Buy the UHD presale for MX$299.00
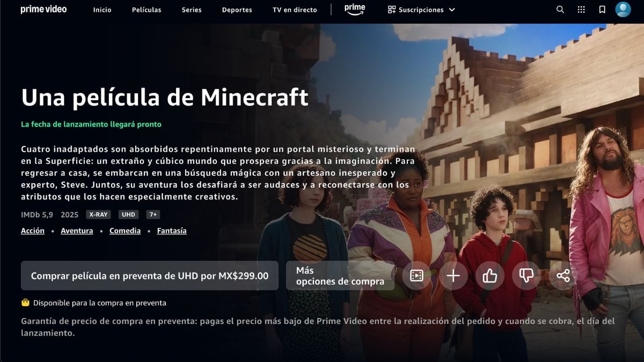Image resolution: width=644 pixels, height=362 pixels. pos(150,276)
